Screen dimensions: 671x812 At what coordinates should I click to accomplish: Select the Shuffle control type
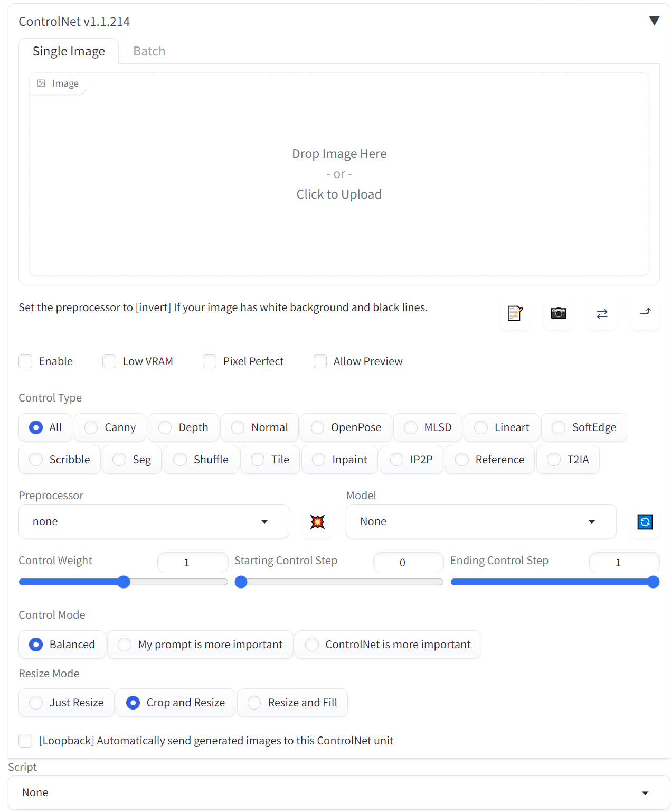click(201, 460)
